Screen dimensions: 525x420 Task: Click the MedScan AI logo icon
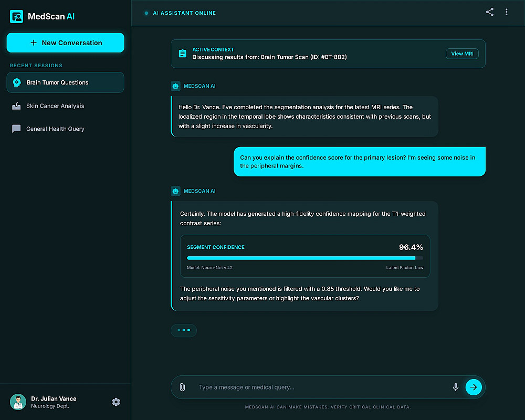[16, 16]
